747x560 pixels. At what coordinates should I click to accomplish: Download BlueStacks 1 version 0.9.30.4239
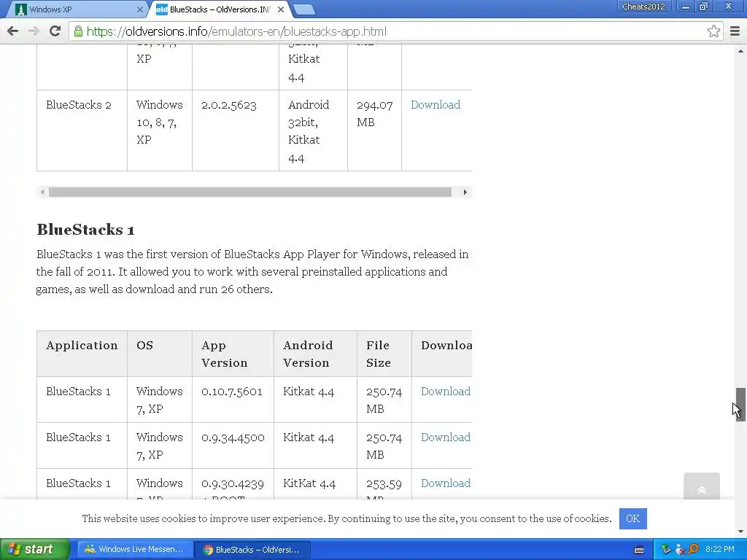(x=446, y=483)
